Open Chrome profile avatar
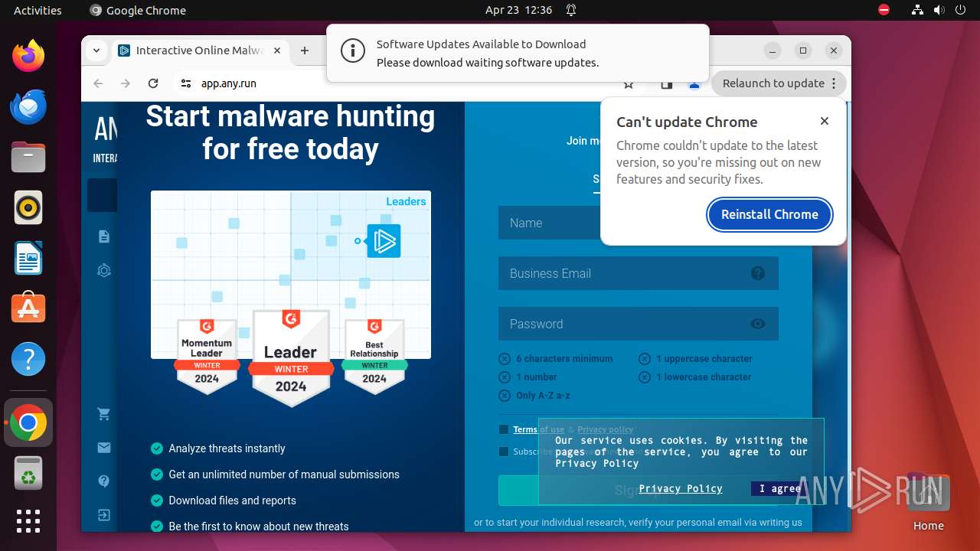This screenshot has width=980, height=551. 694,83
